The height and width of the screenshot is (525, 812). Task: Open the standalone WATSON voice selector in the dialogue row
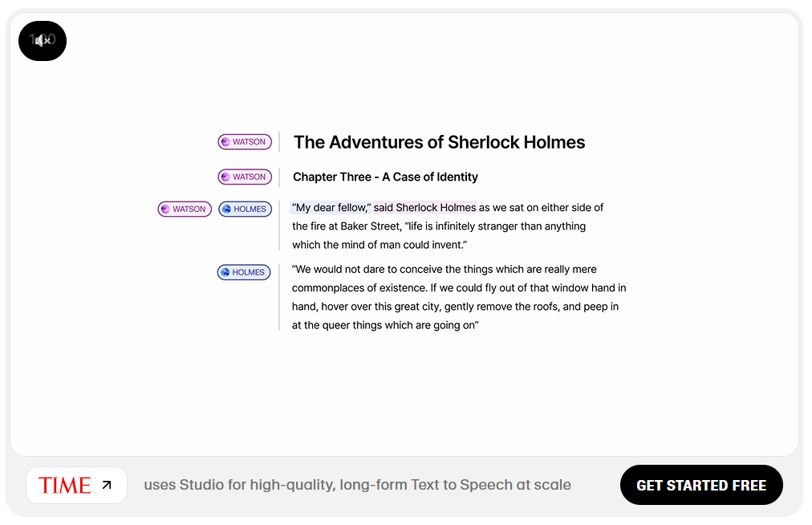click(x=185, y=209)
